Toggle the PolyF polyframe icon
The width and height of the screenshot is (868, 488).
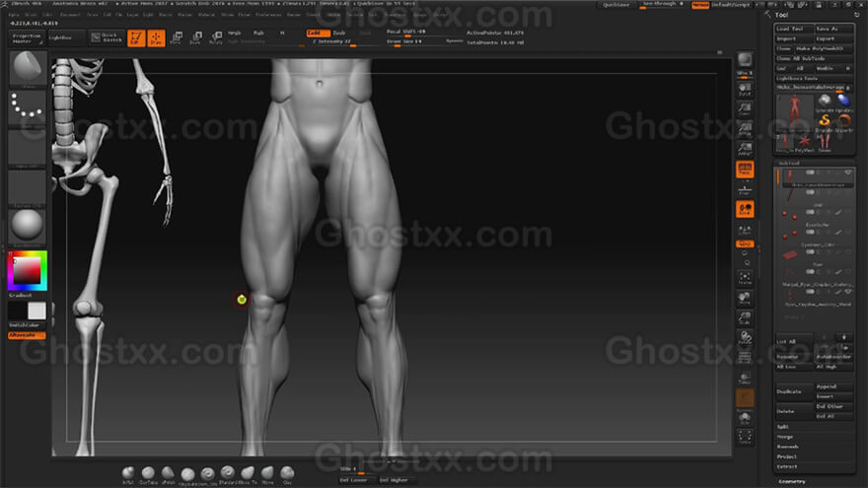745,359
